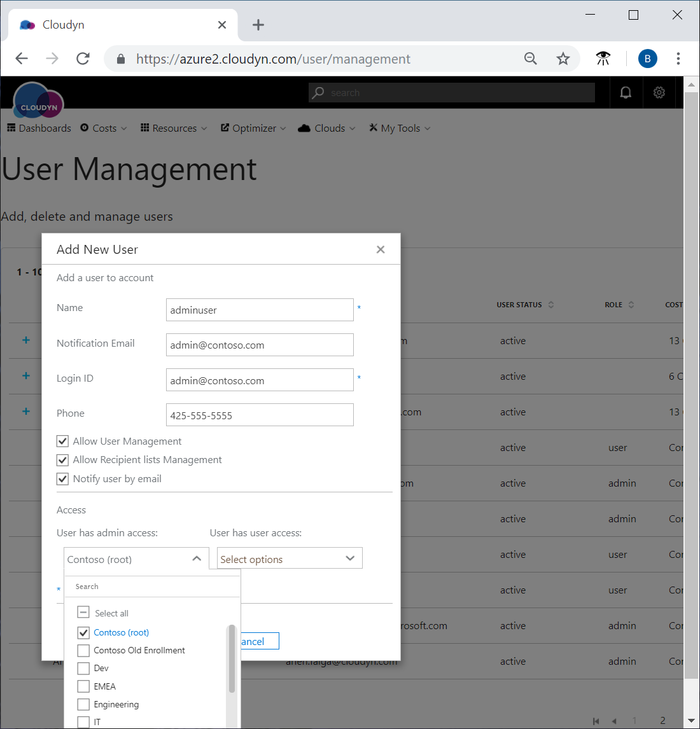Open the user access Select options dropdown
Screen dimensions: 700x729
290,559
